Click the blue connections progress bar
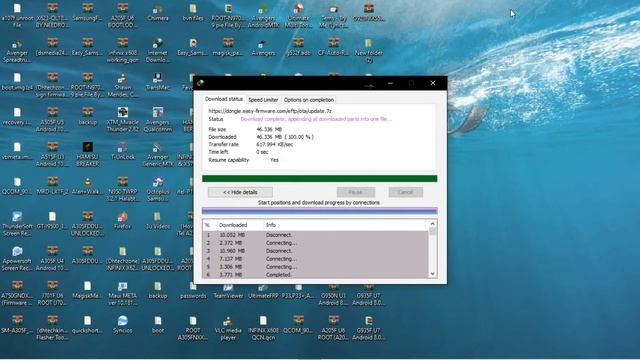The image size is (640, 360). pos(319,211)
